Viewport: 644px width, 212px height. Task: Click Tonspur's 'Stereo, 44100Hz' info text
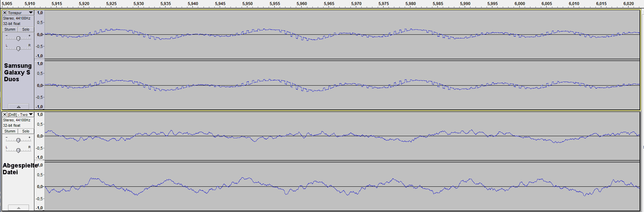click(17, 18)
